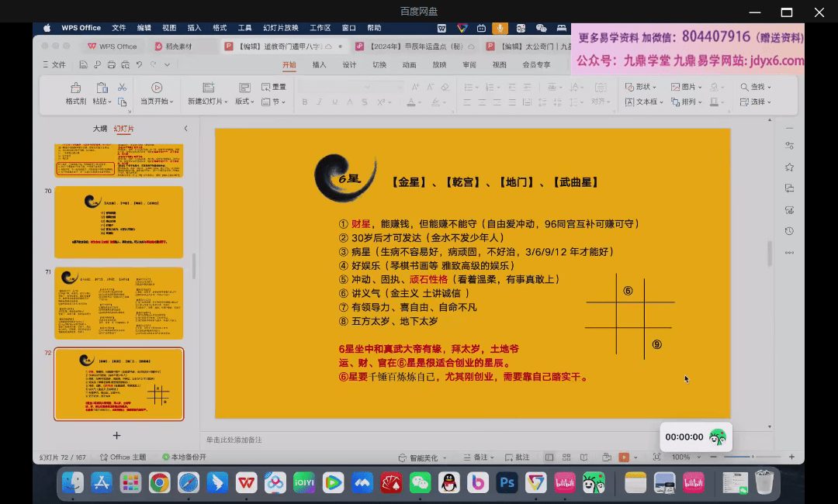Select slide 71 thumbnail
This screenshot has width=838, height=504.
point(119,303)
